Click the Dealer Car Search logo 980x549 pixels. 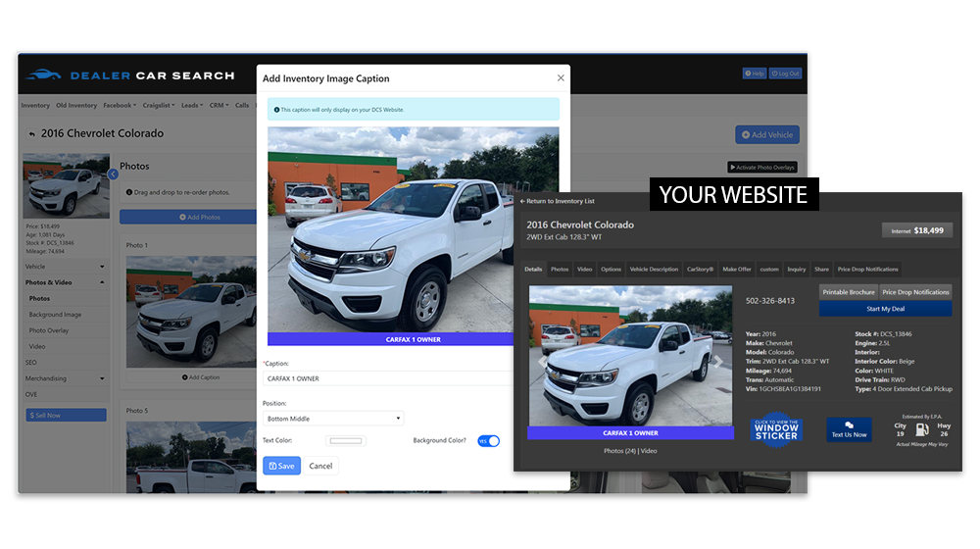(x=130, y=75)
